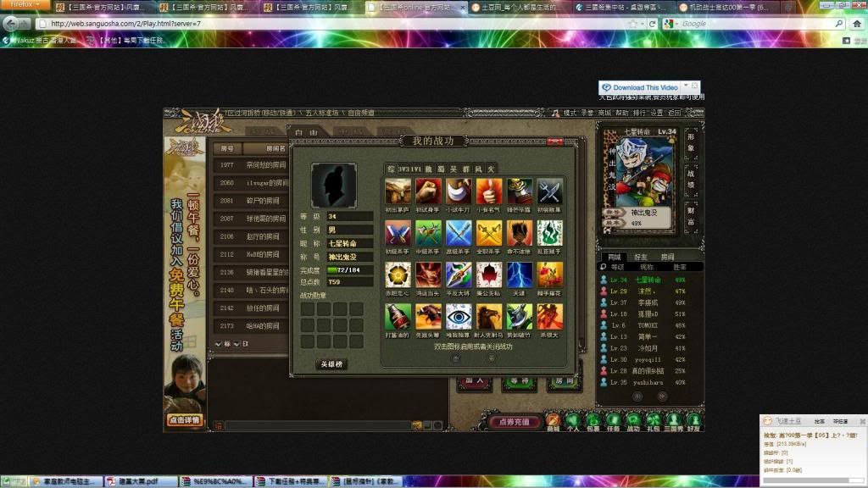The width and height of the screenshot is (868, 488).
Task: Click the Google search field
Action: pos(755,24)
